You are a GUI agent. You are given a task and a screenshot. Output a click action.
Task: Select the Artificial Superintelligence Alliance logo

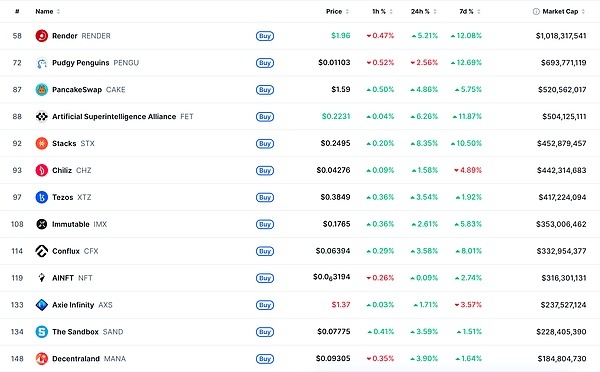pos(42,116)
